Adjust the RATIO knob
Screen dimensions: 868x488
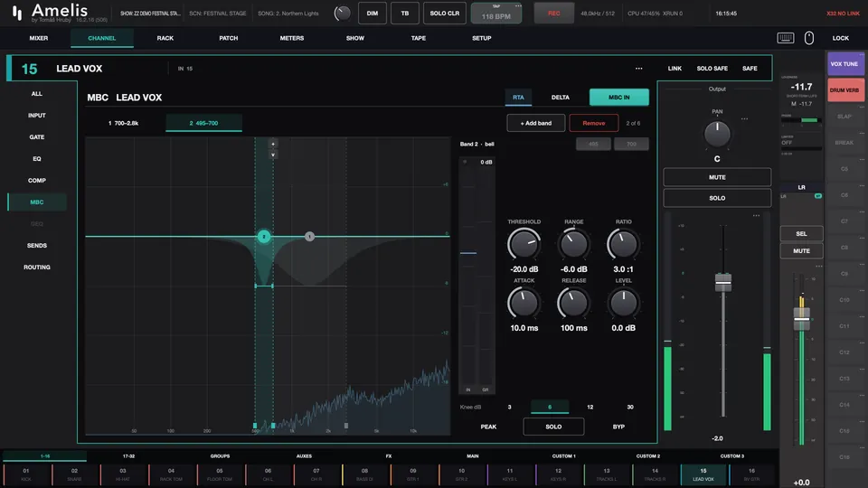click(x=623, y=244)
